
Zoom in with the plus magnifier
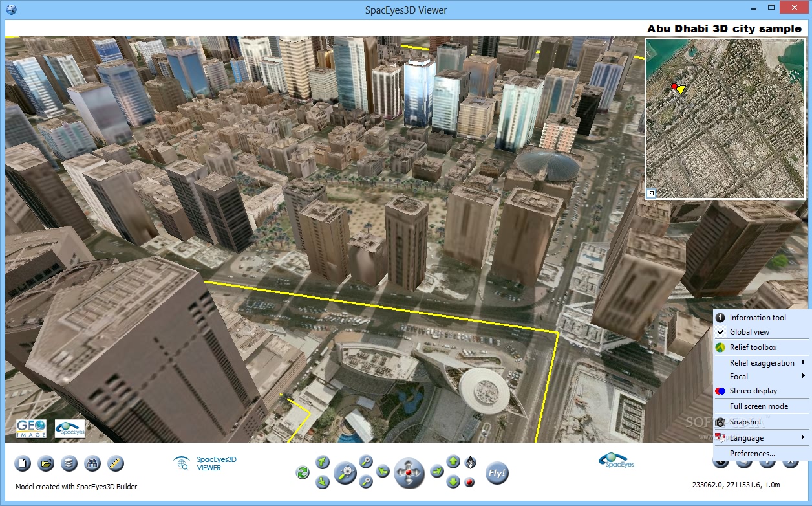click(x=366, y=462)
